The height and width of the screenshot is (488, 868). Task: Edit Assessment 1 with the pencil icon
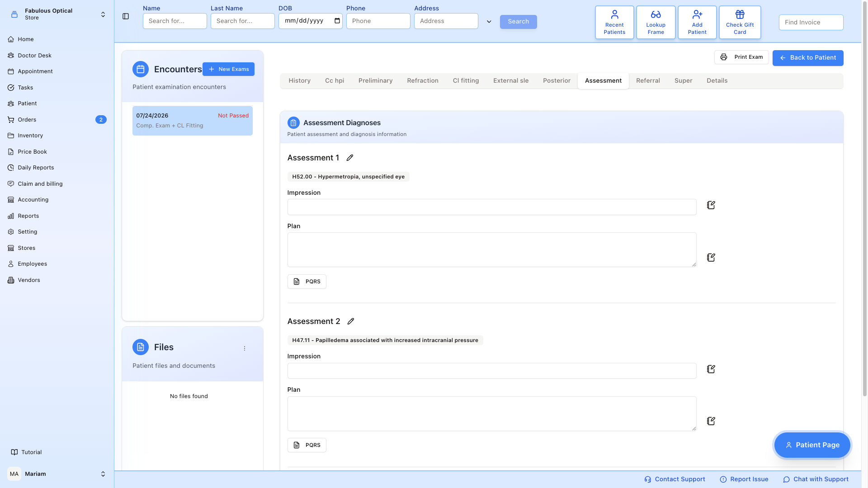[350, 158]
